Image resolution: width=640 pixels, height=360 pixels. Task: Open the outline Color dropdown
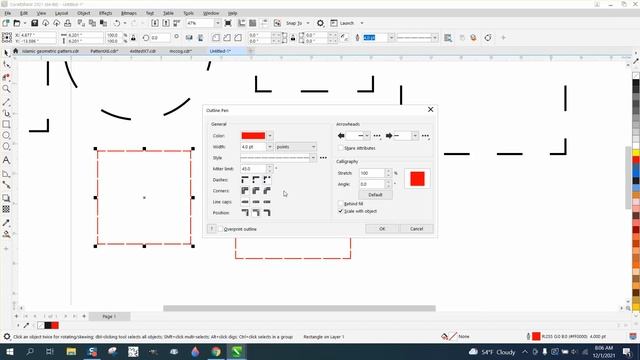click(270, 136)
